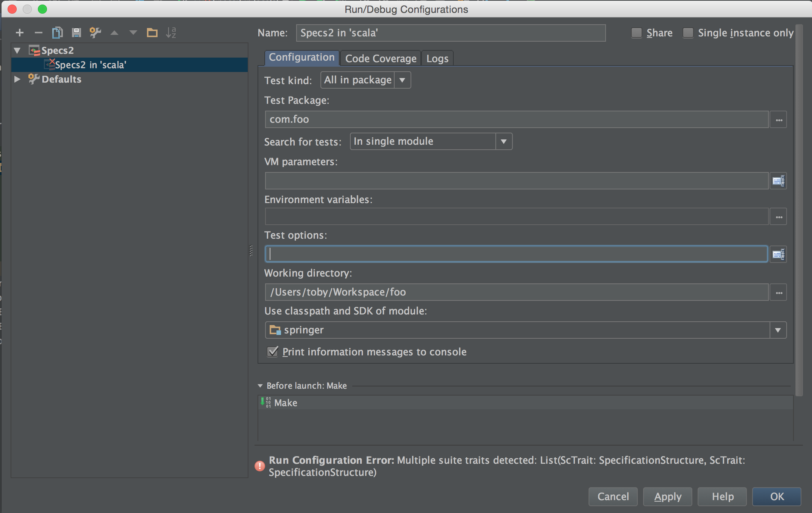Click the Add New Configuration plus icon
812x513 pixels.
pyautogui.click(x=20, y=33)
